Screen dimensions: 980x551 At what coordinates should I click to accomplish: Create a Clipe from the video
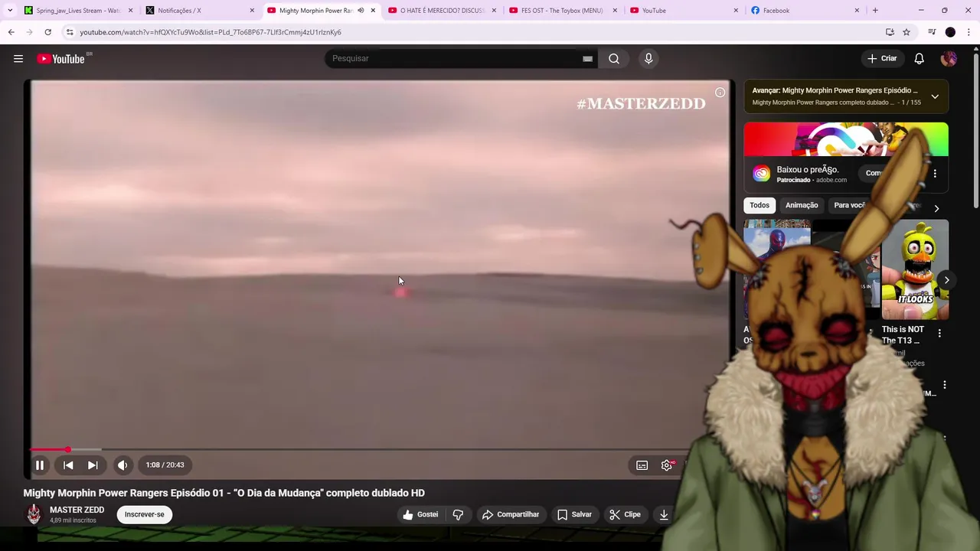tap(625, 514)
